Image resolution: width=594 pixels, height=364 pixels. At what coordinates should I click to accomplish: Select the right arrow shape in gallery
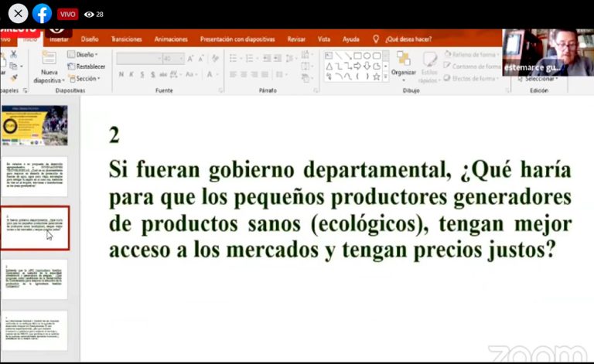tap(357, 66)
